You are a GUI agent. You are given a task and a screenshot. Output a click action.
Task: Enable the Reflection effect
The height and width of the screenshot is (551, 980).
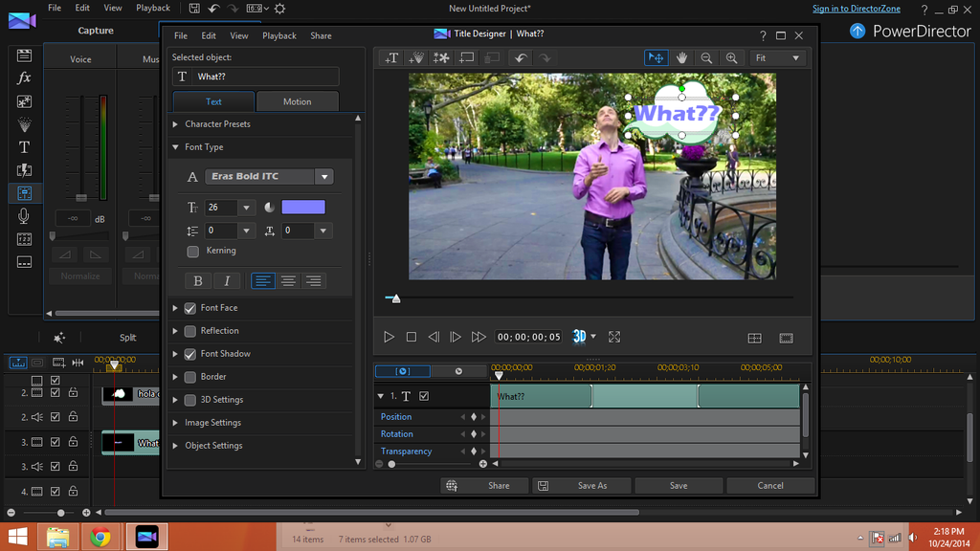(189, 330)
